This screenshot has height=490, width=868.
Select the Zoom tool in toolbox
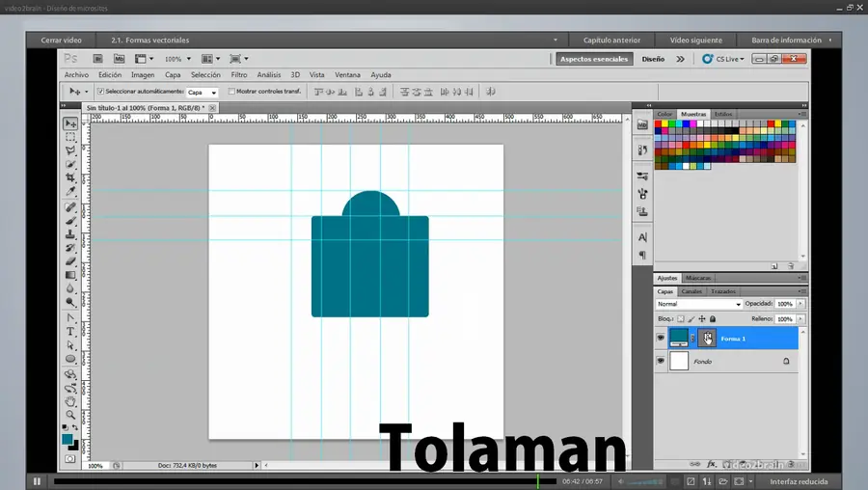pos(70,415)
